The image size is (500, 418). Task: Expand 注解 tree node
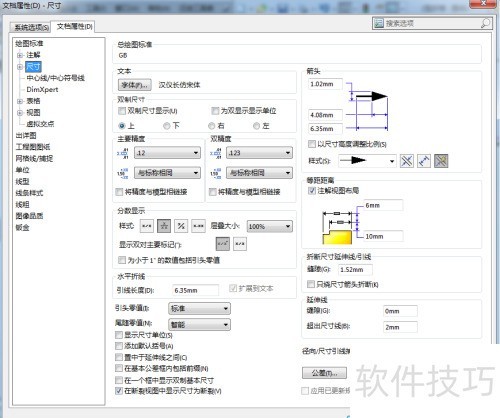20,55
